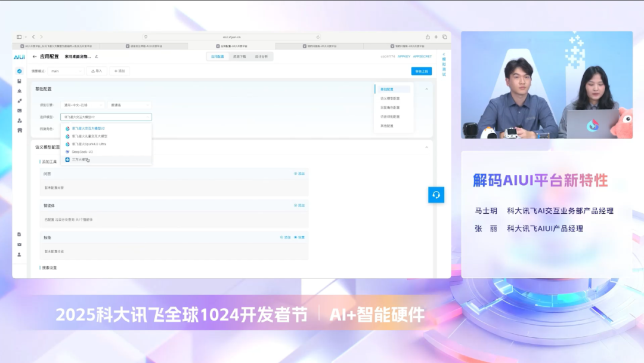
Task: Click the 导入 import button
Action: click(x=97, y=71)
